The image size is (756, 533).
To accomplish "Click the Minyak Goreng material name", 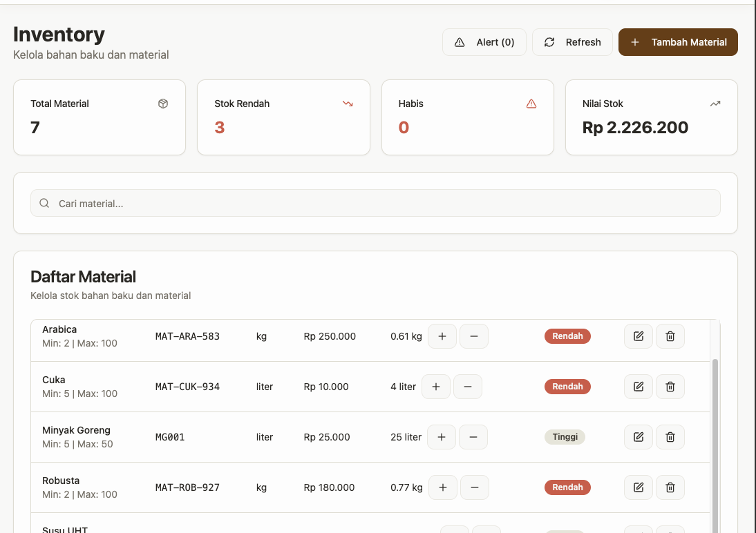I will pyautogui.click(x=76, y=430).
